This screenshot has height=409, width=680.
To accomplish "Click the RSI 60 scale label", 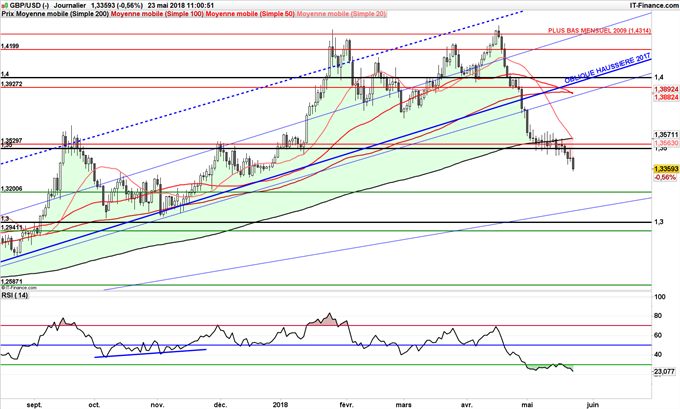I will click(657, 335).
